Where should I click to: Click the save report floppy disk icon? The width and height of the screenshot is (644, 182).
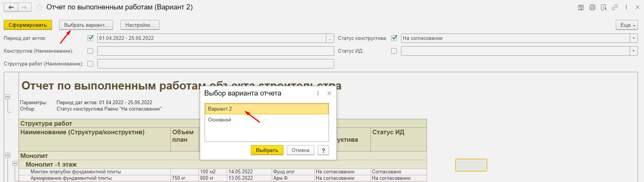click(581, 8)
